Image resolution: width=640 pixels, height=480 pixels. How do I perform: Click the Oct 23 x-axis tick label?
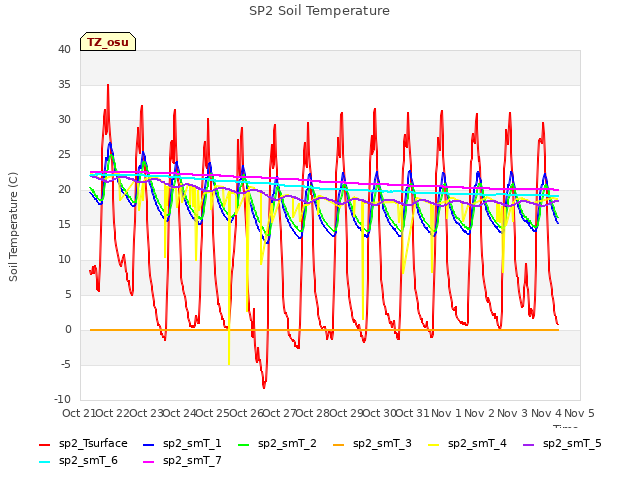click(146, 413)
